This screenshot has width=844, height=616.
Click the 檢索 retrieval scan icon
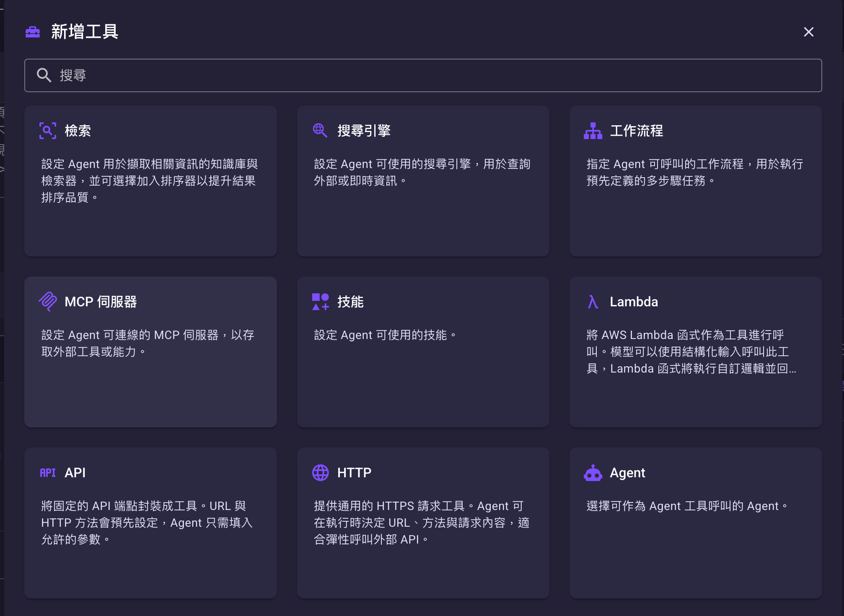tap(48, 131)
